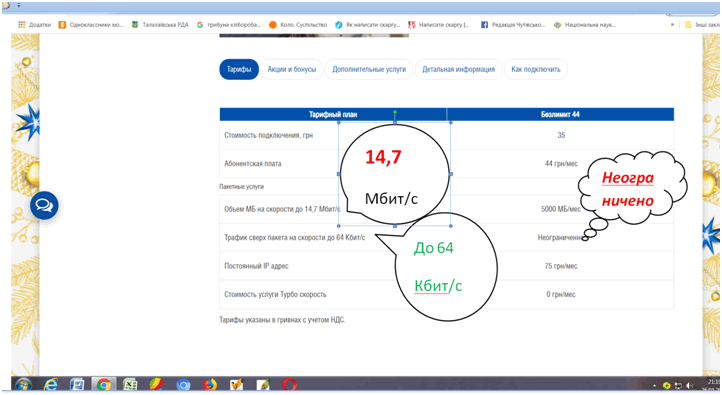Show hidden system tray icons arrow

654,386
